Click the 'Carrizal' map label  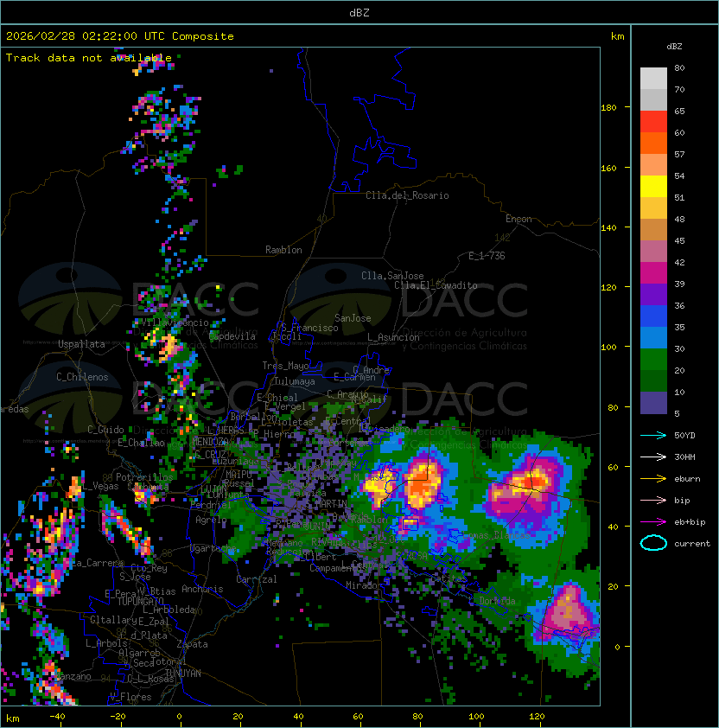click(257, 579)
